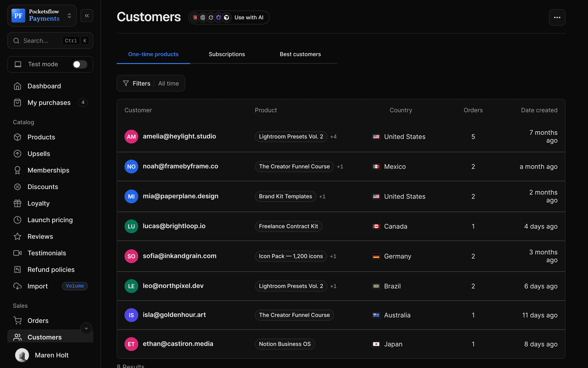588x368 pixels.
Task: Click the Volume badge next to Import
Action: point(75,286)
